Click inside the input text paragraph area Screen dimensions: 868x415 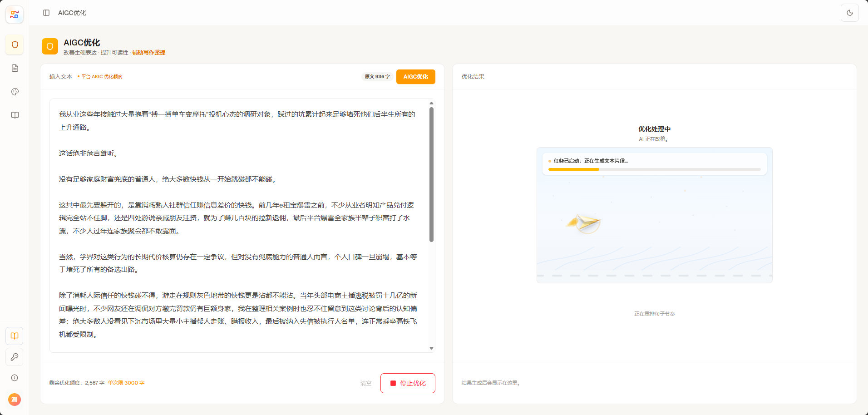[x=239, y=226]
